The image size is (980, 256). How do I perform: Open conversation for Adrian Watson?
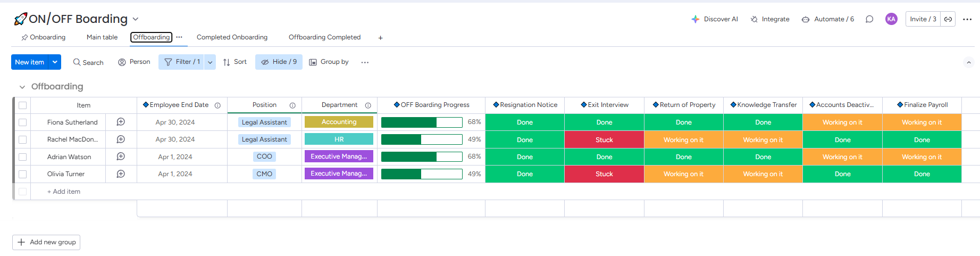(121, 156)
